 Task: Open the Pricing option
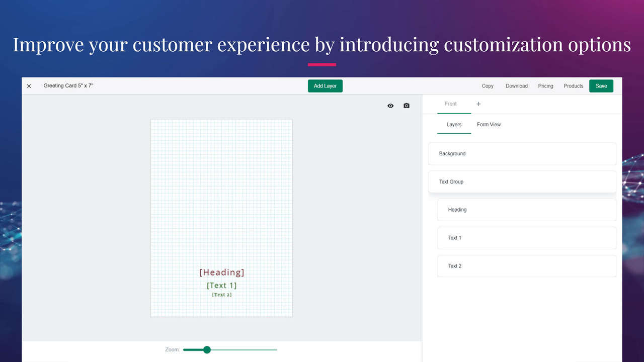[x=545, y=86]
